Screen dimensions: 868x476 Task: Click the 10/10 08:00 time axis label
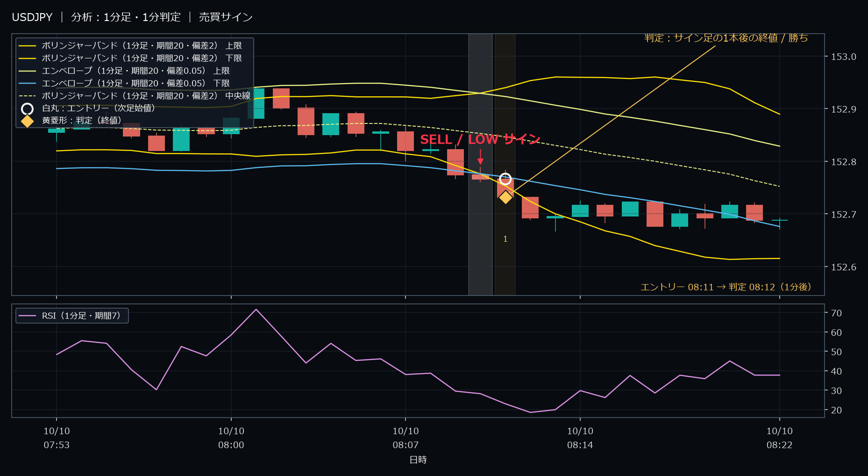click(231, 438)
